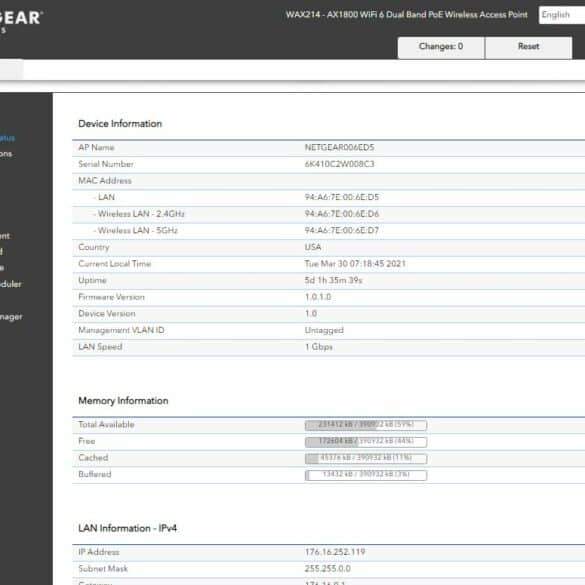The width and height of the screenshot is (585, 585).
Task: Open the sidebar item ending in 'ent'
Action: coord(5,236)
